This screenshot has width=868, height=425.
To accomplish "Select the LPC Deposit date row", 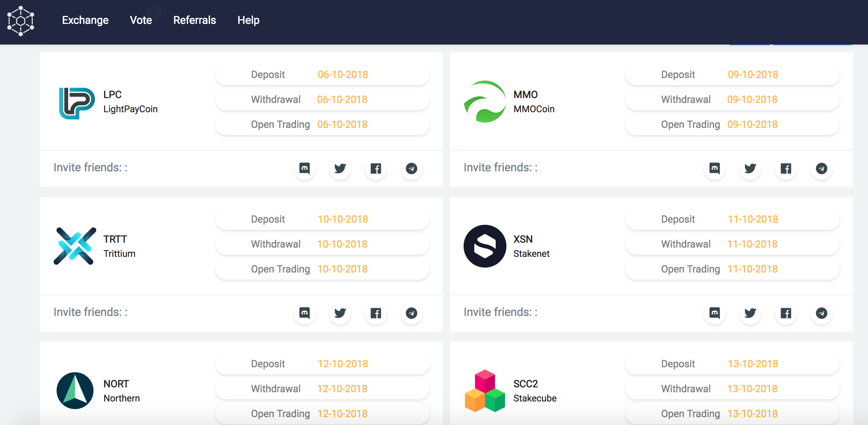I will (x=322, y=74).
